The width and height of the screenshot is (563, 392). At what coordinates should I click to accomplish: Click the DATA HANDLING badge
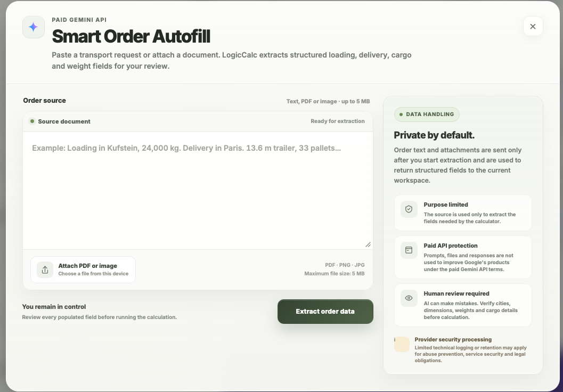[x=427, y=115]
